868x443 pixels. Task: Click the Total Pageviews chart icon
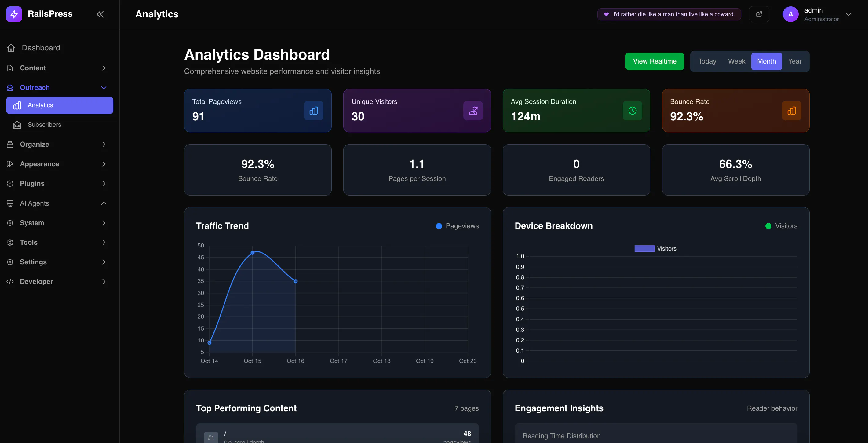click(x=314, y=111)
